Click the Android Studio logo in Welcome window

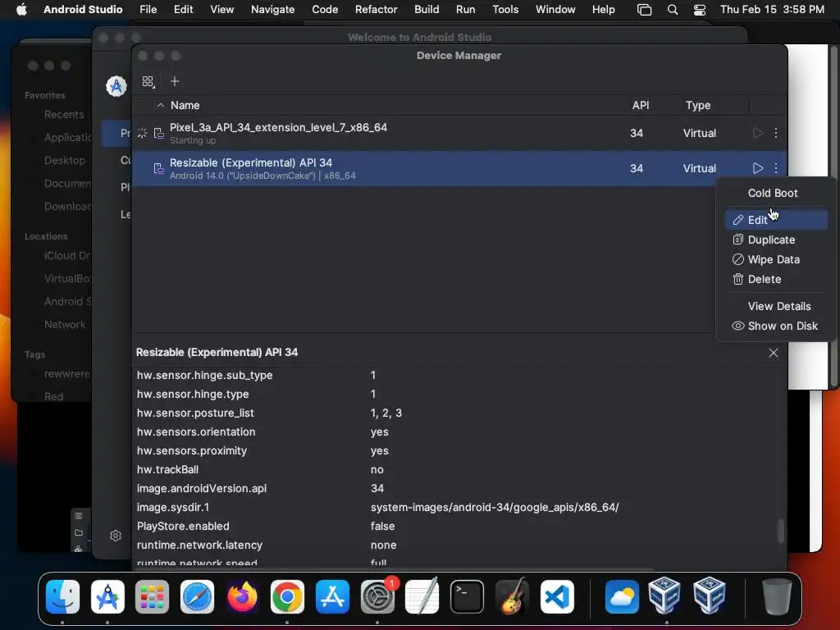pos(116,86)
